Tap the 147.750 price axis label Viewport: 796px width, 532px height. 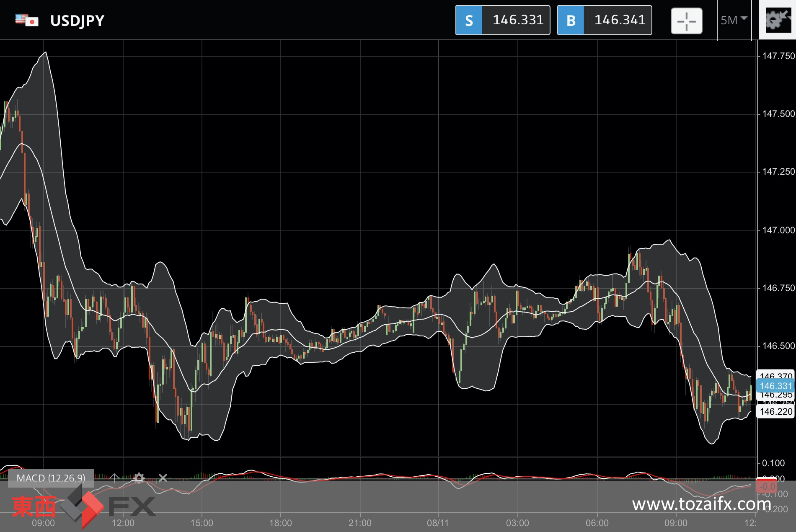click(778, 56)
